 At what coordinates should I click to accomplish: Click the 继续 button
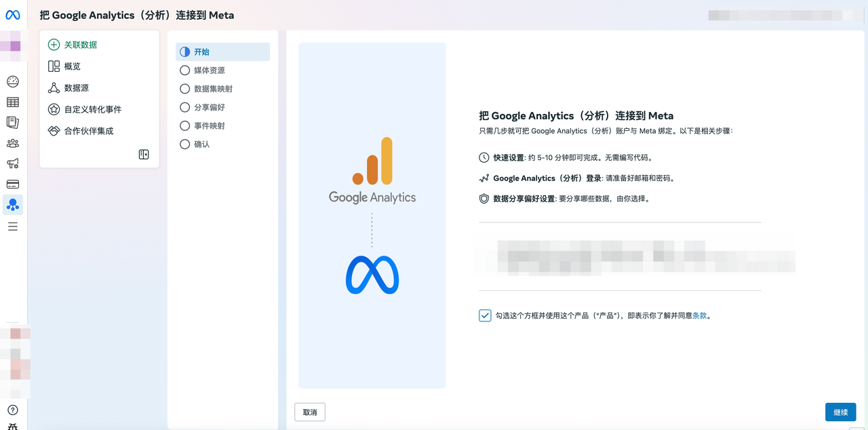point(840,412)
